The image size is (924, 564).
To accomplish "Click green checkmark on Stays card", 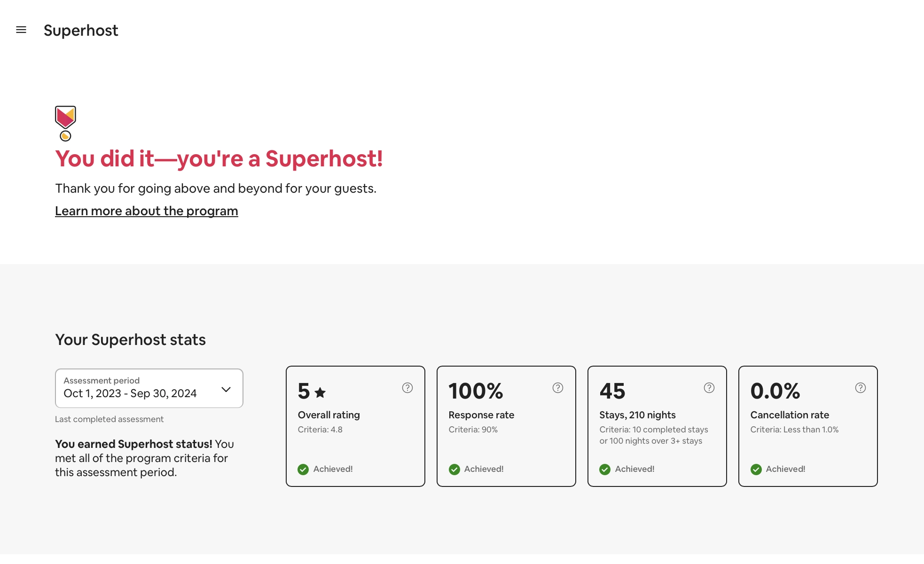I will [605, 469].
